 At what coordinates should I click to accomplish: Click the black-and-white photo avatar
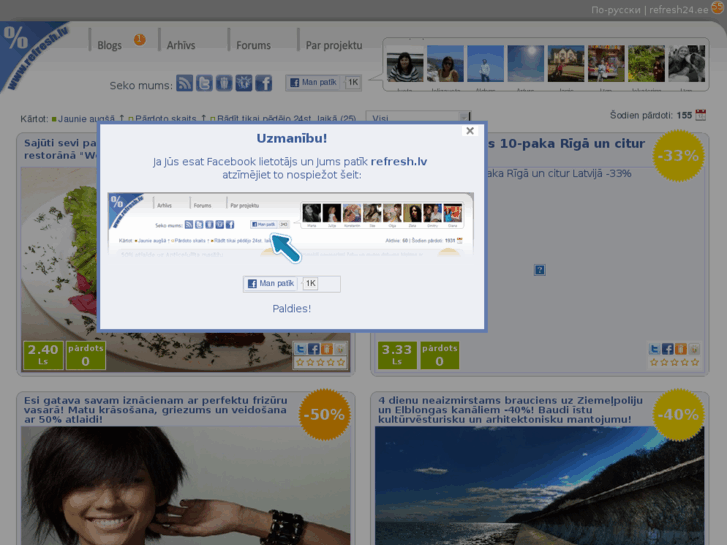tap(687, 64)
